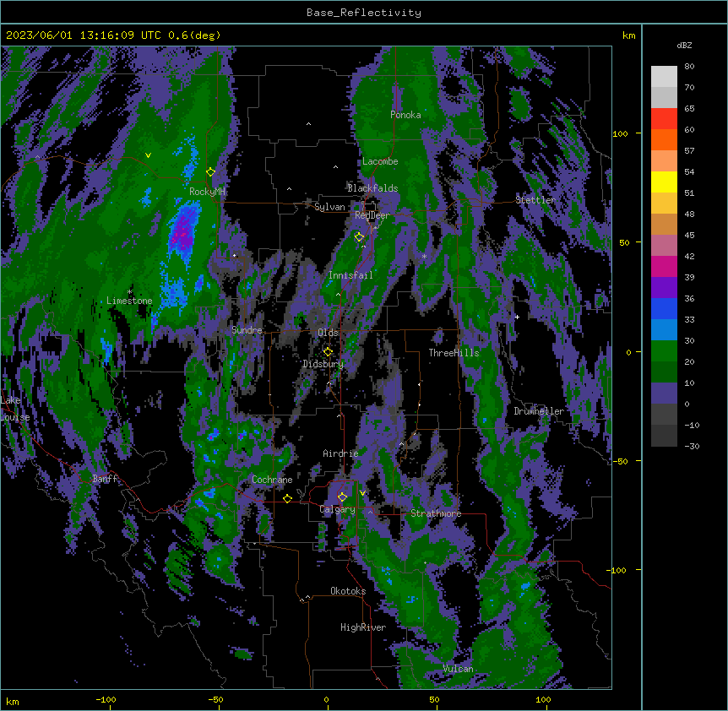
Task: Click the RedDeer city label
Action: [372, 215]
